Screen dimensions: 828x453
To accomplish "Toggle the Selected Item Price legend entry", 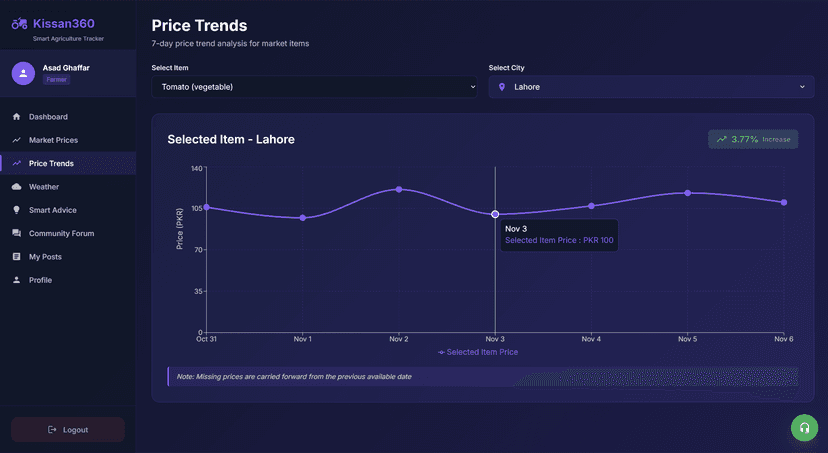I will 478,352.
